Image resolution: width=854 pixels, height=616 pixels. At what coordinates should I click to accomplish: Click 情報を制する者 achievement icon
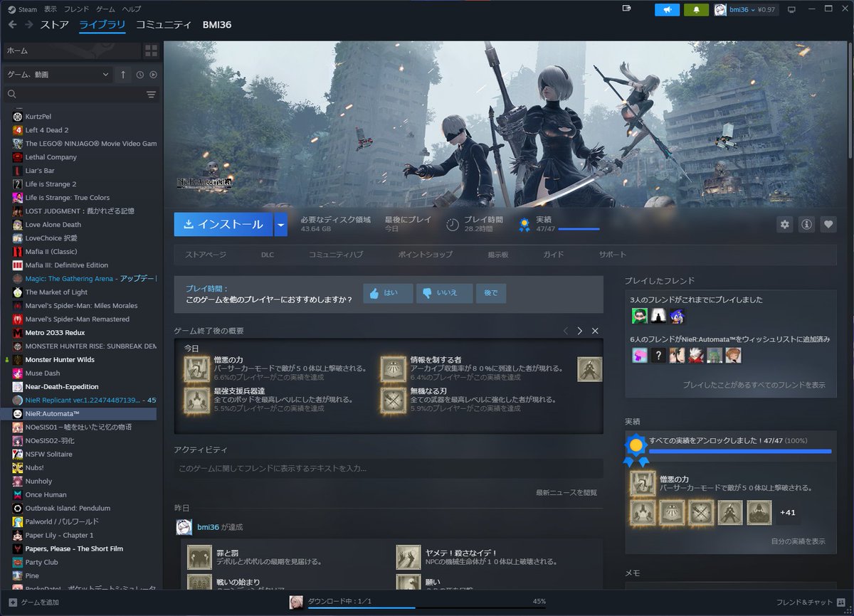coord(394,368)
